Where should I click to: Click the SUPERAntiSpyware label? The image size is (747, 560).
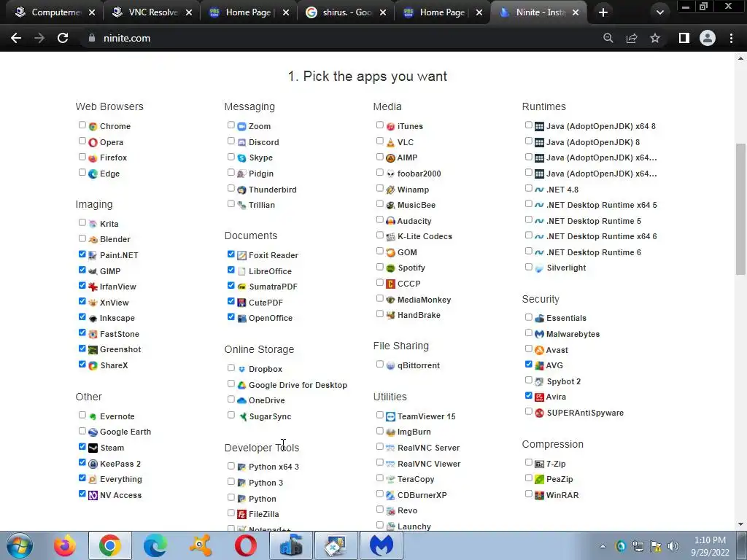coord(585,413)
